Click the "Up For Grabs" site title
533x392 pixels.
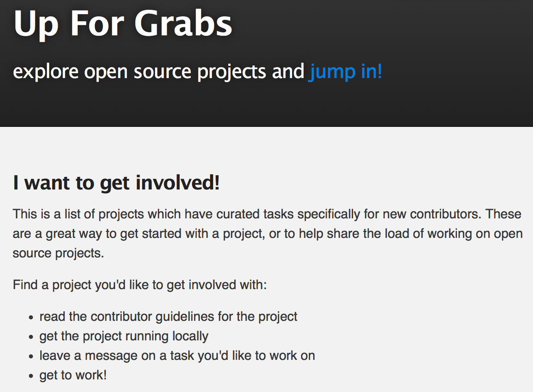123,24
